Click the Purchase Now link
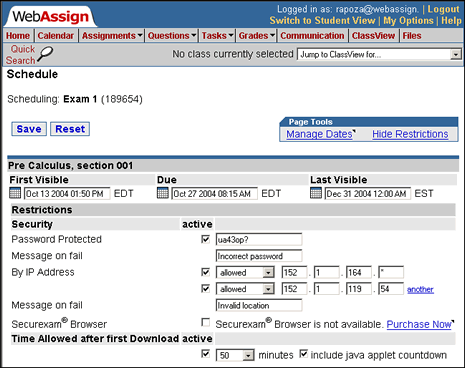The width and height of the screenshot is (465, 368). pos(419,324)
